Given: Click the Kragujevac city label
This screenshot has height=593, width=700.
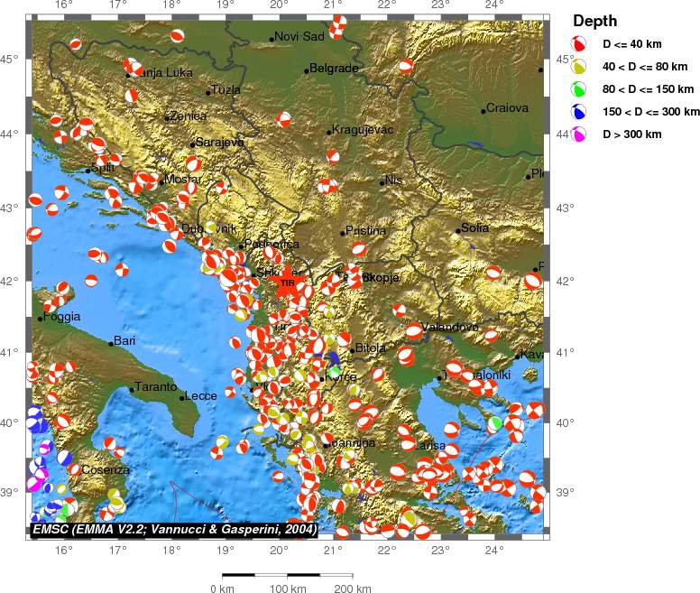Looking at the screenshot, I should pos(363,130).
